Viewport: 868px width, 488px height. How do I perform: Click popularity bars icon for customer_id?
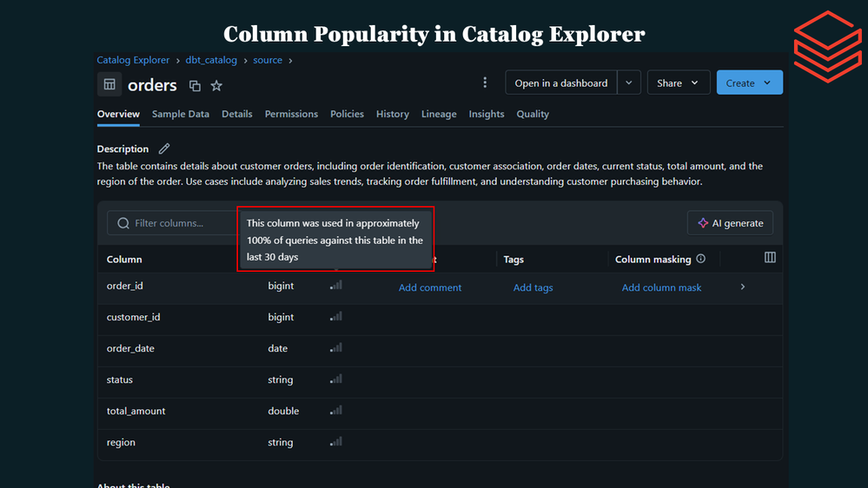[x=336, y=316]
